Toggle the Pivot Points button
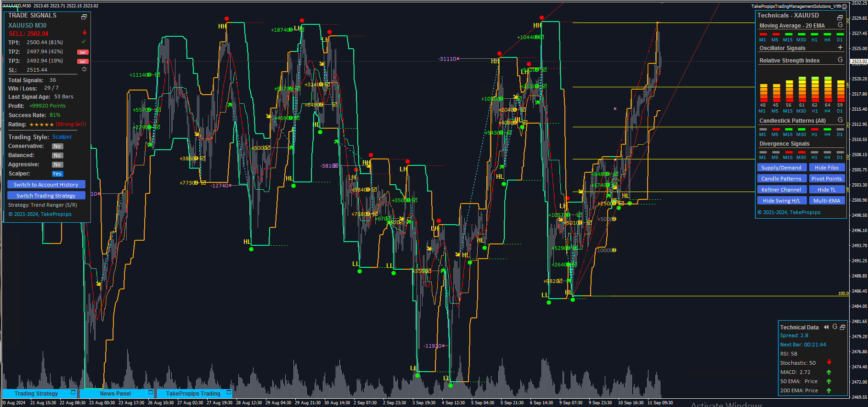 click(827, 179)
